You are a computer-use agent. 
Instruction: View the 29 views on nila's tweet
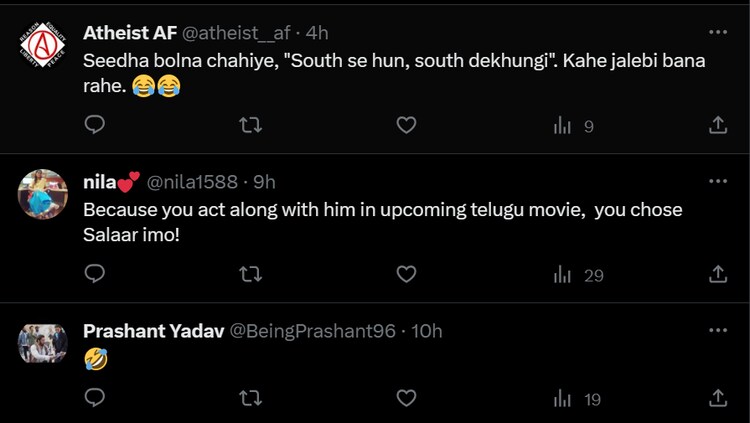[x=578, y=275]
